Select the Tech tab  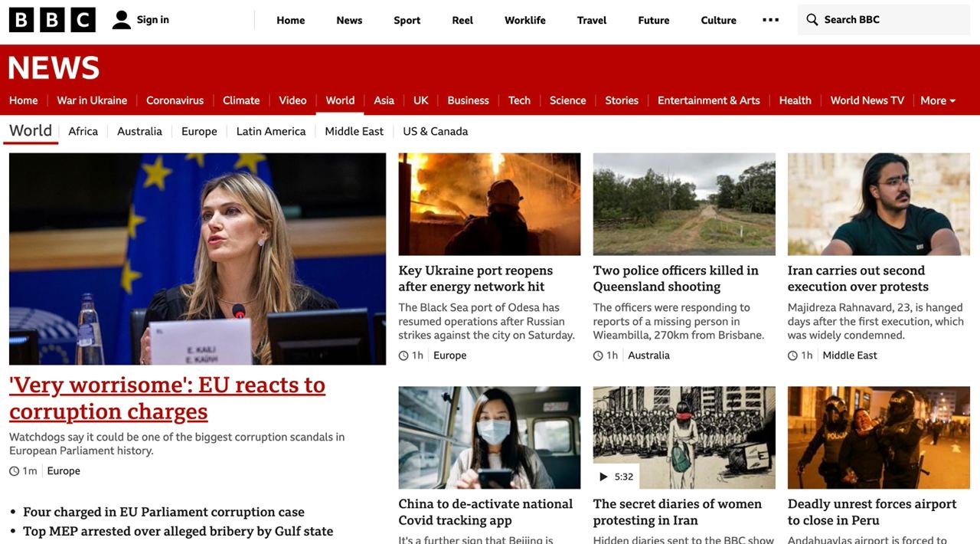519,100
